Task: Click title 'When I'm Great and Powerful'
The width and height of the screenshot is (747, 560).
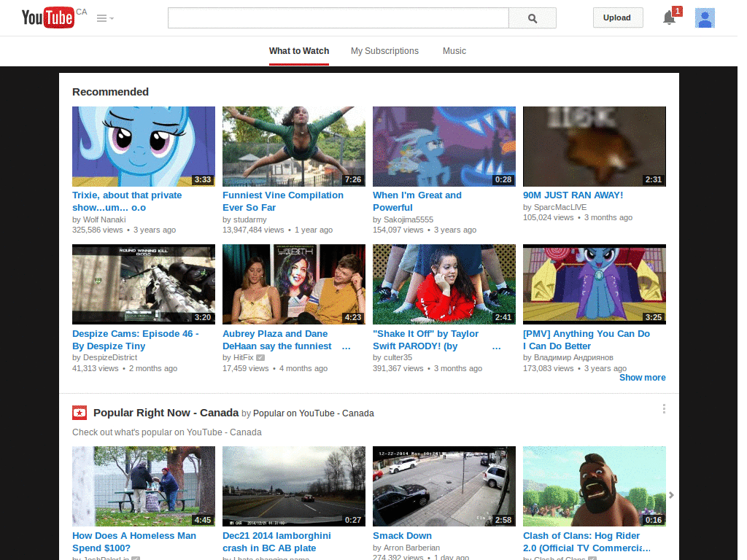Action: (417, 201)
